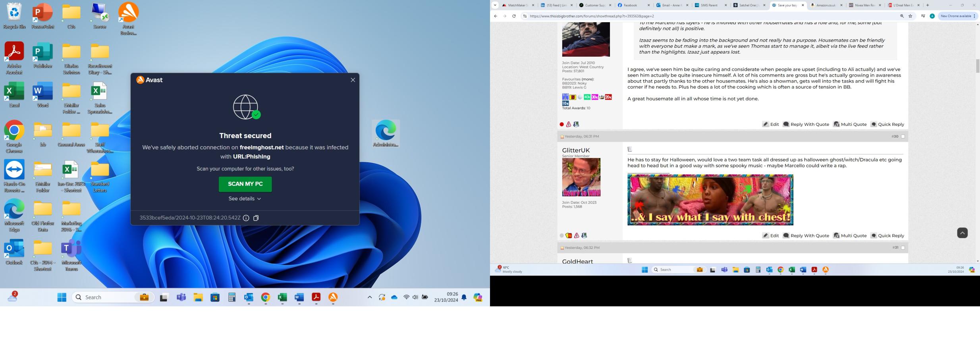Click Quick Reply on GlitterUK's post
980x339 pixels.
point(887,235)
